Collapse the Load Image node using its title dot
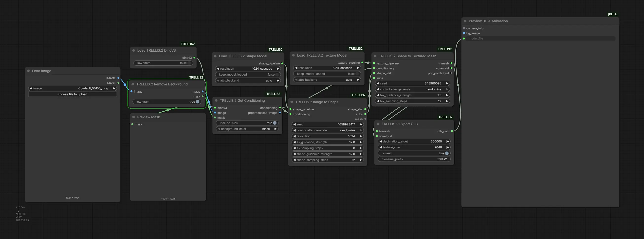644x239 pixels. click(29, 71)
